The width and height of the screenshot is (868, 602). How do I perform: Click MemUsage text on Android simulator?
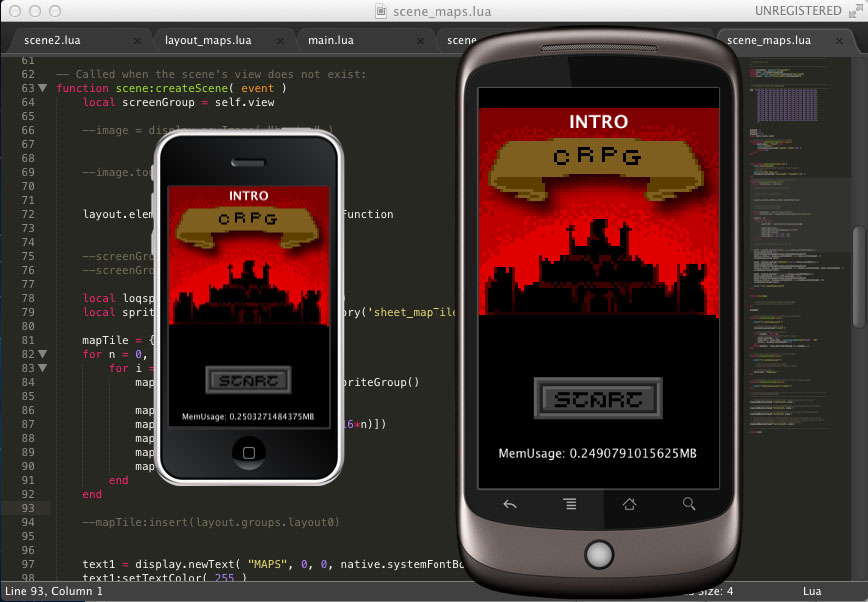(597, 454)
